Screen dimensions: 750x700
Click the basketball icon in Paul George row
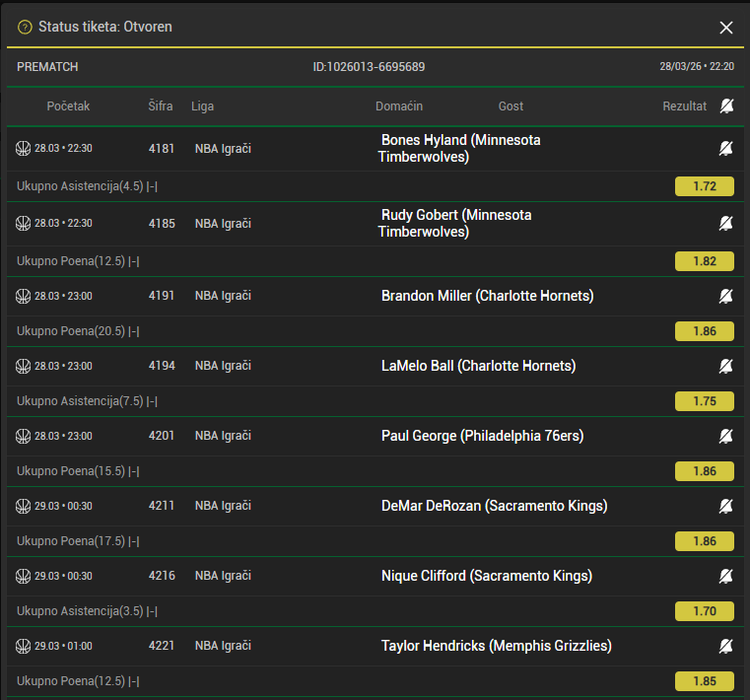24,436
